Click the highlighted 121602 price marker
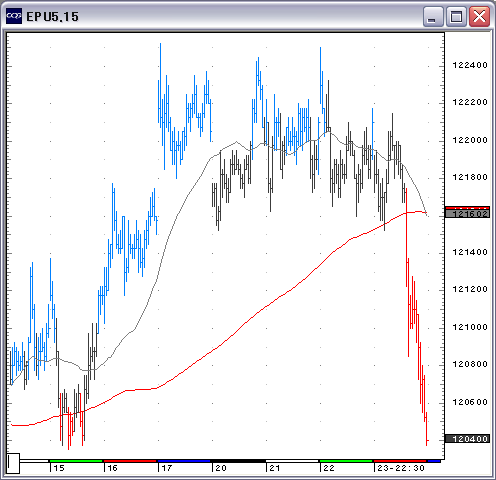Viewport: 496px width, 480px height. point(467,214)
